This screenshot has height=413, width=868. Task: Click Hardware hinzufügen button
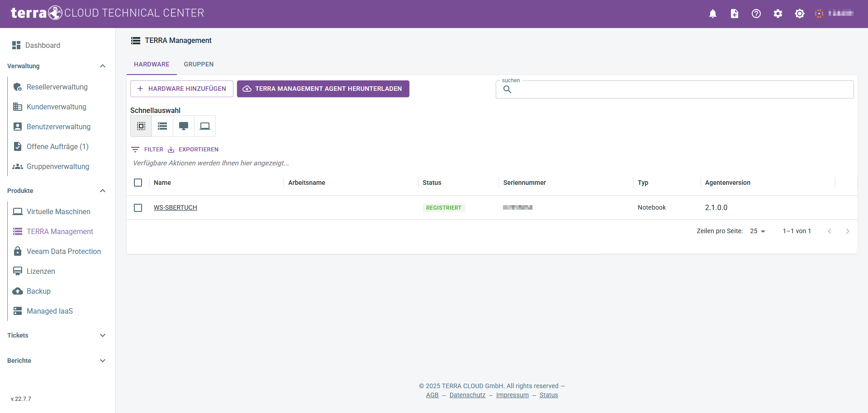tap(182, 89)
